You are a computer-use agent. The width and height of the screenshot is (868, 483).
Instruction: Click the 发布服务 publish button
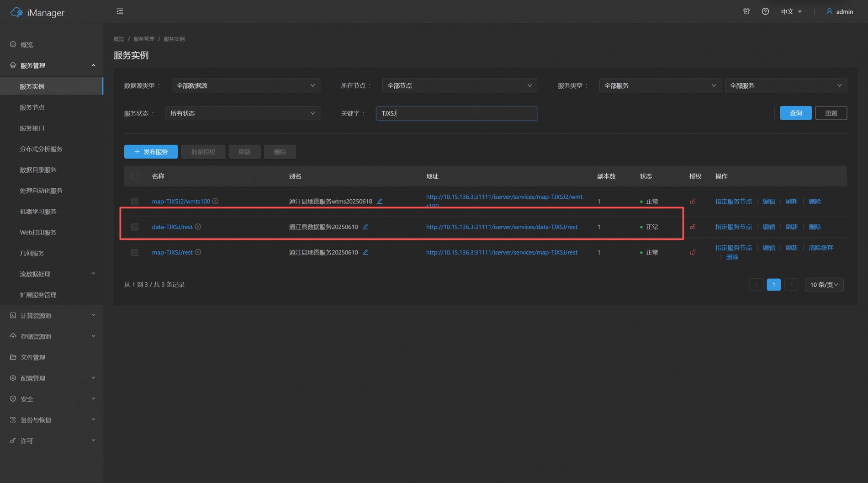click(x=151, y=152)
